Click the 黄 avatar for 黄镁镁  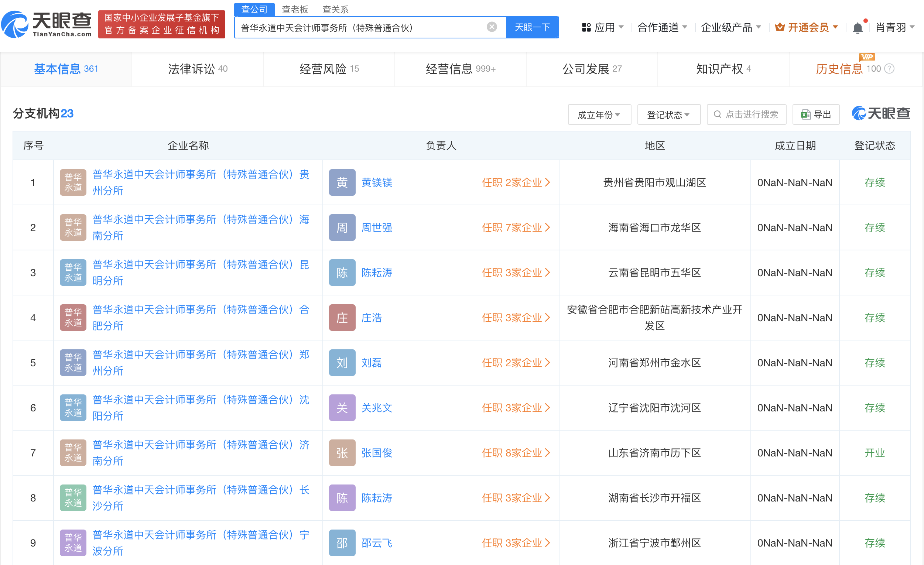(342, 182)
